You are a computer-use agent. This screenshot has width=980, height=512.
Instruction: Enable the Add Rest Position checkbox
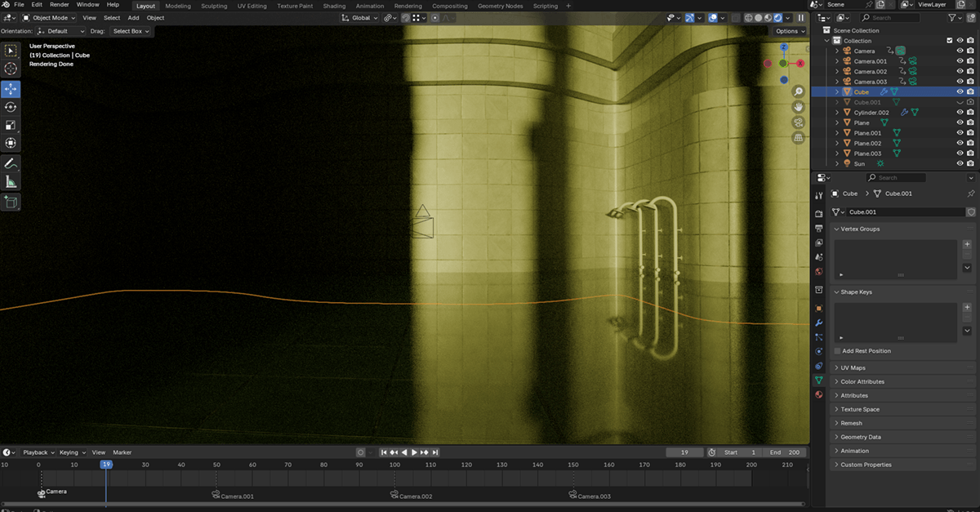(837, 351)
